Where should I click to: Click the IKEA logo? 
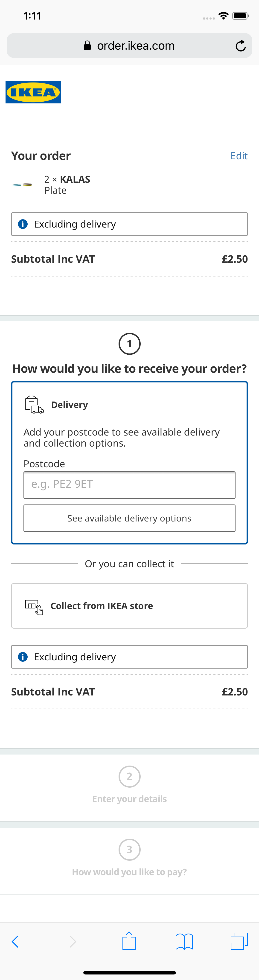33,92
